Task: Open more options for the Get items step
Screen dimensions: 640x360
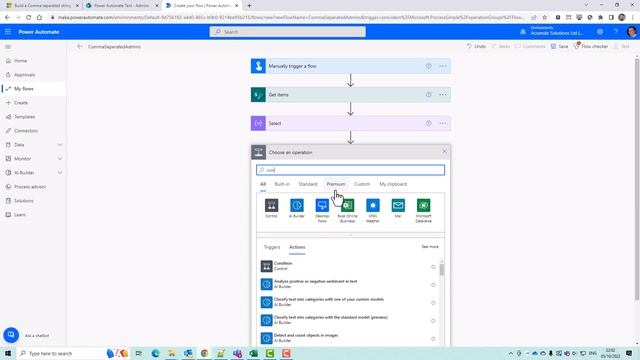Action: click(442, 95)
